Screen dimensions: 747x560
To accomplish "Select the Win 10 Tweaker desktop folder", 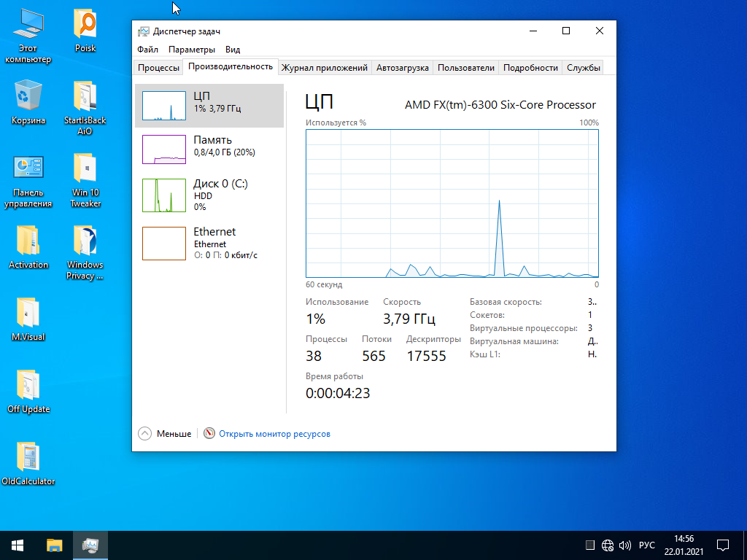I will click(85, 179).
